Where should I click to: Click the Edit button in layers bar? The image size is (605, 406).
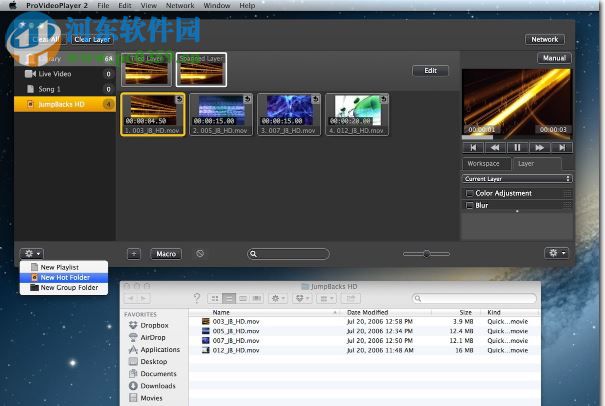point(430,71)
